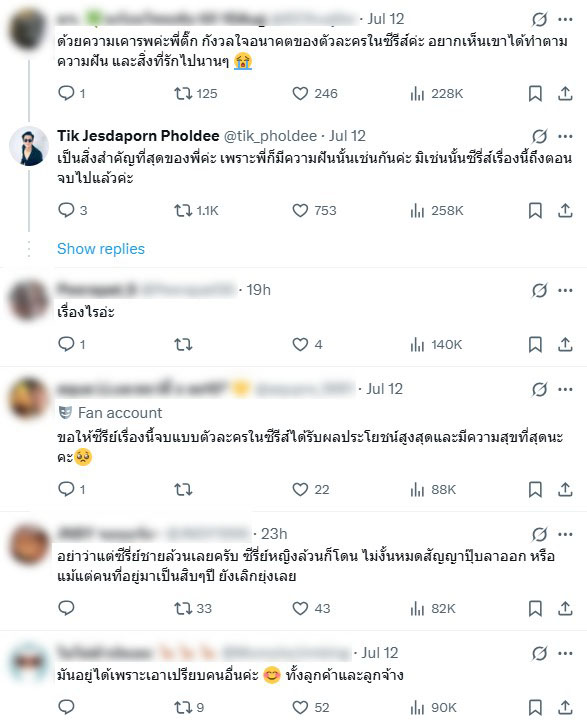Expand the Show replies link
The height and width of the screenshot is (728, 587).
101,249
